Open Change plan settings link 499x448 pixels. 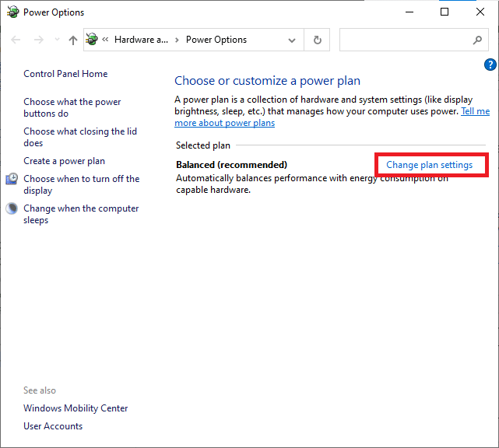point(429,165)
